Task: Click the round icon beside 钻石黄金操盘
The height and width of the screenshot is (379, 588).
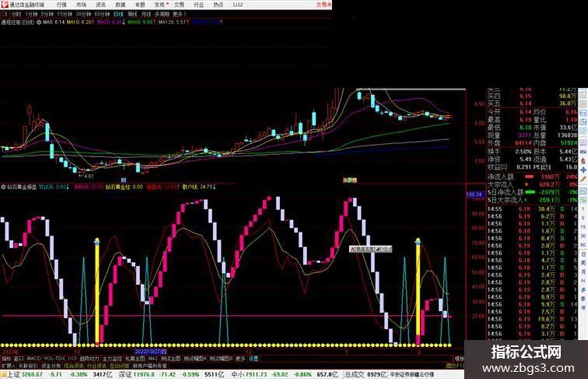Action: pyautogui.click(x=3, y=187)
